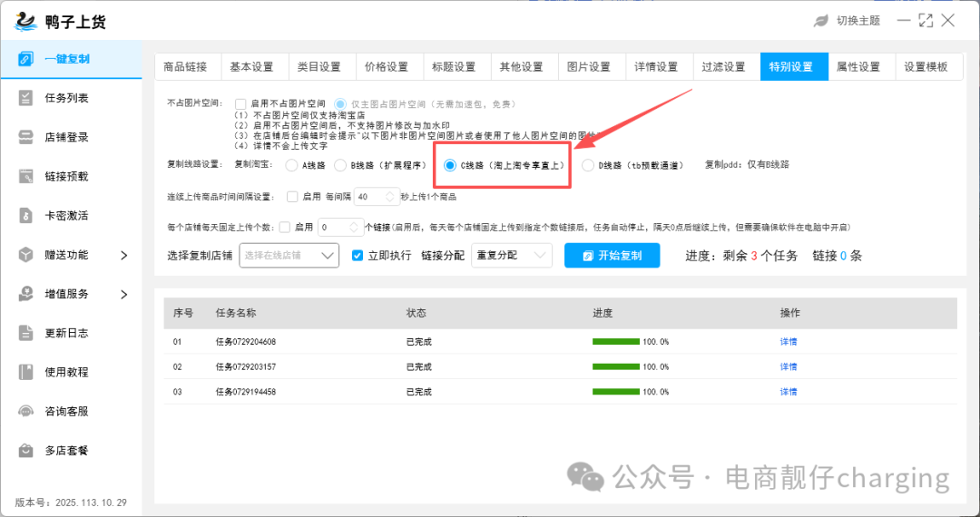Minimize the 鸭子上货 window
This screenshot has height=517, width=980.
904,21
